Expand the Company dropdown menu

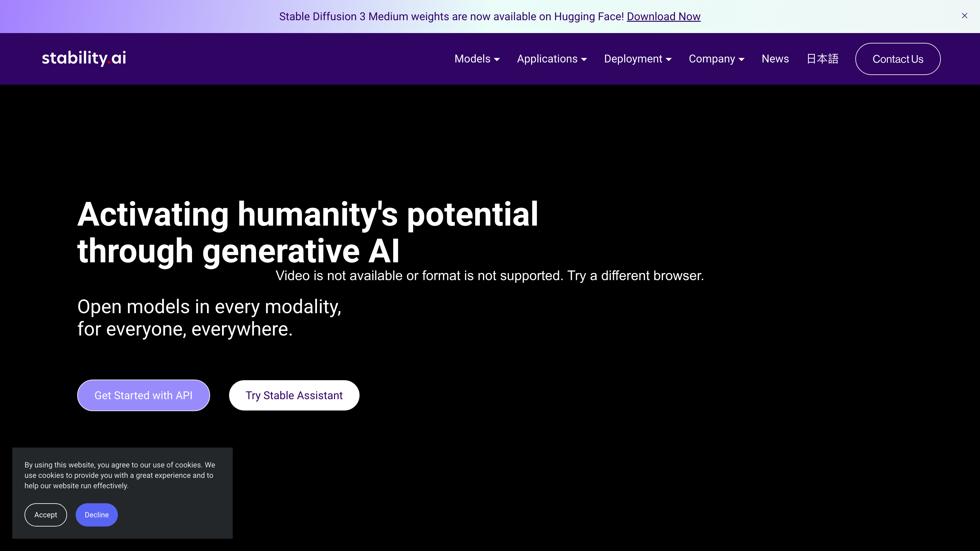click(x=716, y=59)
